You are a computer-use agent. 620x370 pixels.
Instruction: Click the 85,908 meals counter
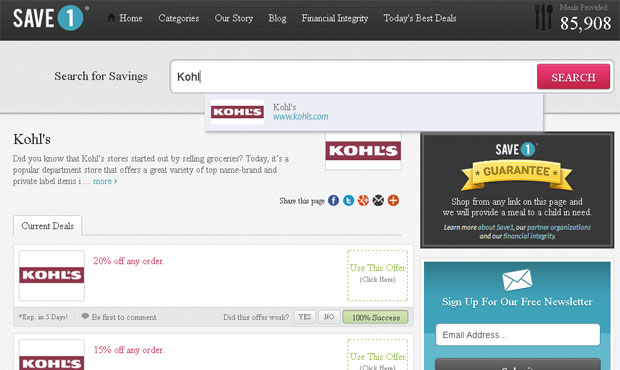pos(585,23)
